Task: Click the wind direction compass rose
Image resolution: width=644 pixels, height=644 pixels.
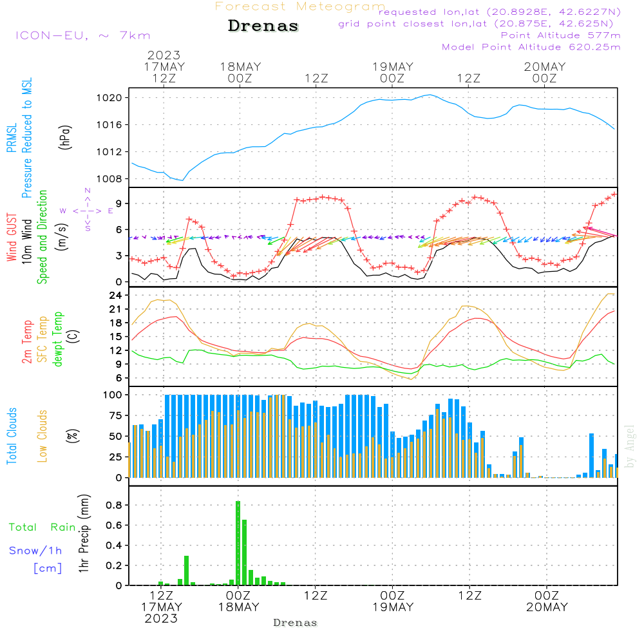Action: tap(88, 211)
